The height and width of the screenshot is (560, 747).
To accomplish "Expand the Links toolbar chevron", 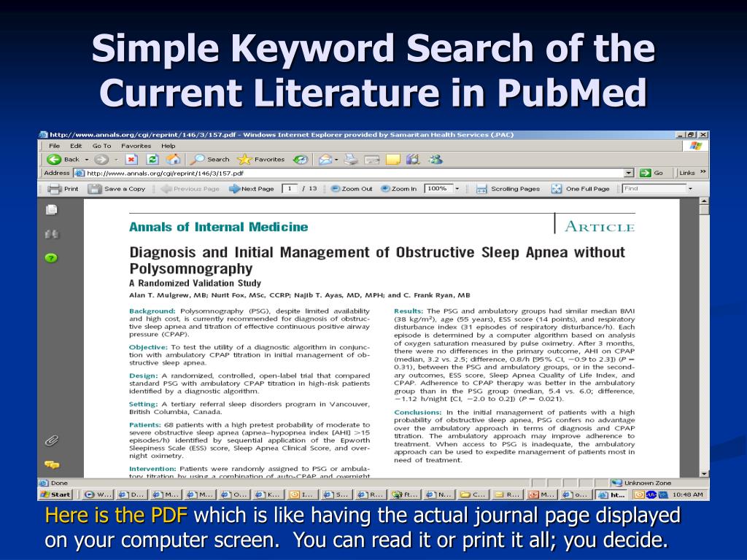I will pyautogui.click(x=703, y=172).
